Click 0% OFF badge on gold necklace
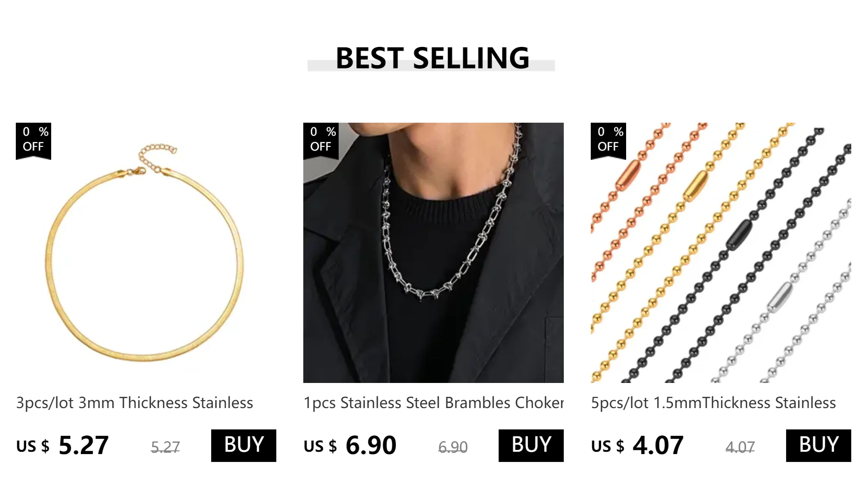Image resolution: width=868 pixels, height=488 pixels. point(33,140)
